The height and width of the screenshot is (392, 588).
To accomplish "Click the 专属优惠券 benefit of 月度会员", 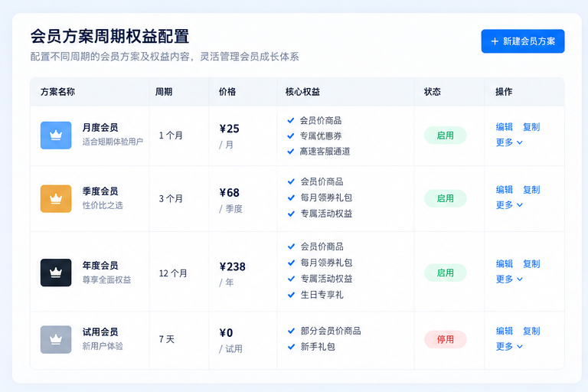I will tap(321, 136).
